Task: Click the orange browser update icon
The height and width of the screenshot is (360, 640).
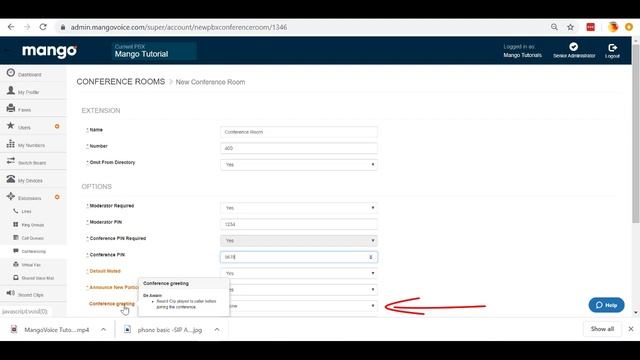Action: (629, 27)
